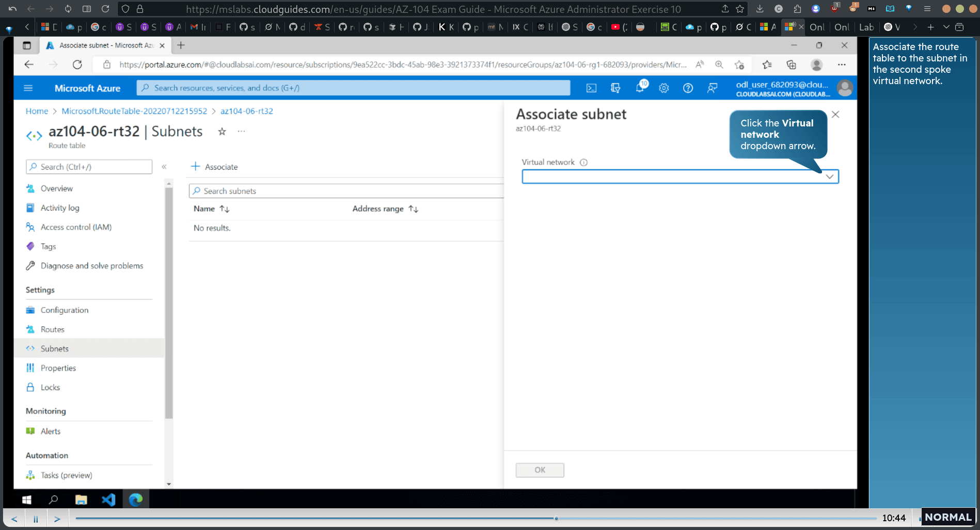Open Edge favorites star-list icon
This screenshot has width=980, height=530.
click(x=767, y=65)
